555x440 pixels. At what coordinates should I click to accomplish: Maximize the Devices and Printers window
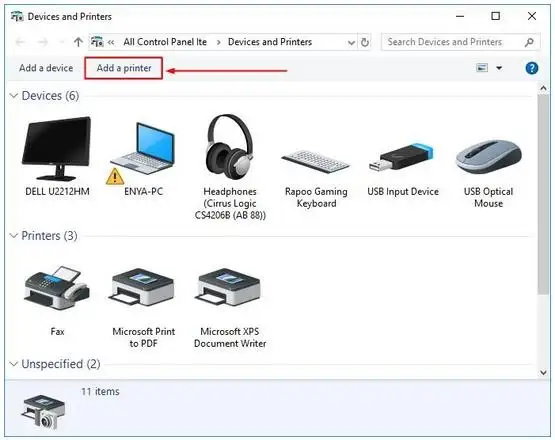(x=496, y=16)
